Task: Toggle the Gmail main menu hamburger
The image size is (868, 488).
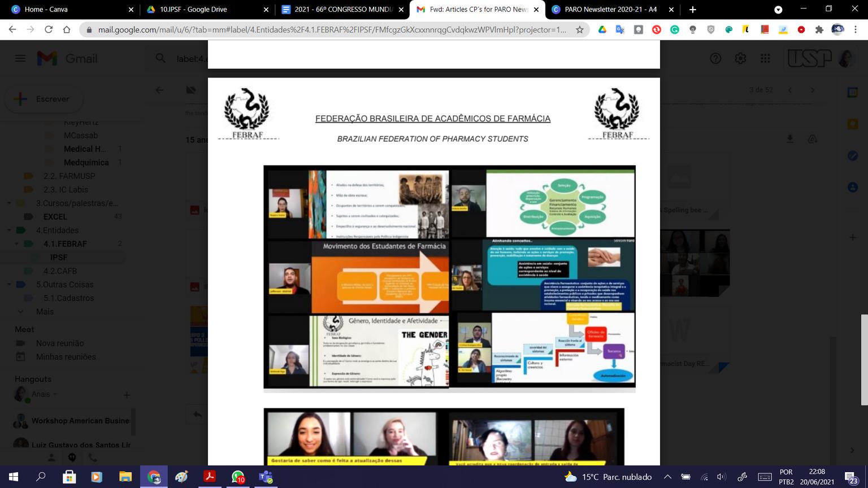Action: [x=20, y=58]
